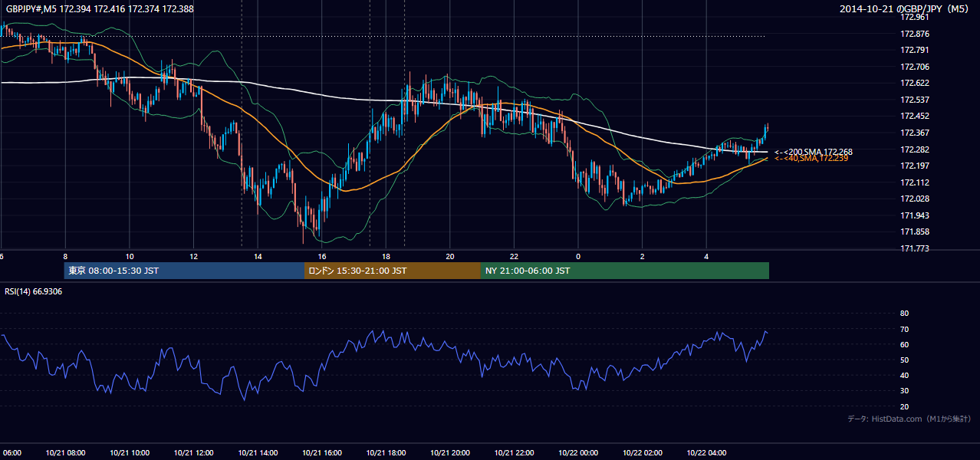The image size is (980, 460).
Task: Click price level 172.282 on the axis
Action: pyautogui.click(x=915, y=149)
